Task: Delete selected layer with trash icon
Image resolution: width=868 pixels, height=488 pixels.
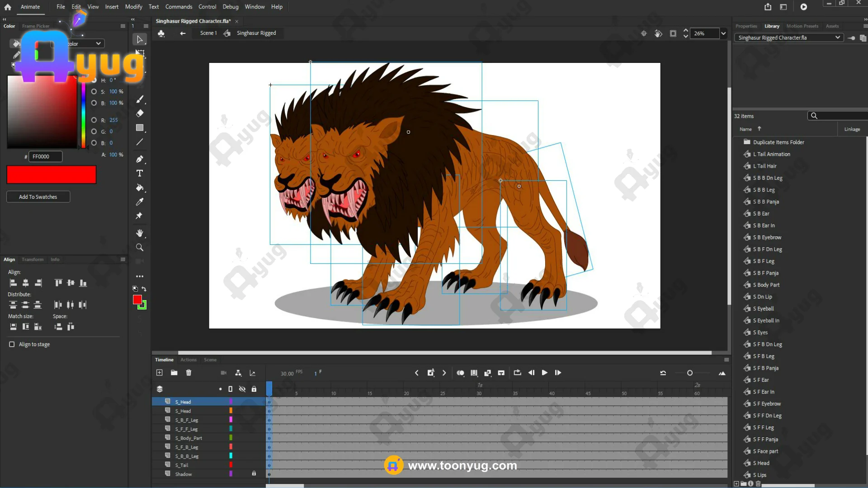Action: (189, 373)
